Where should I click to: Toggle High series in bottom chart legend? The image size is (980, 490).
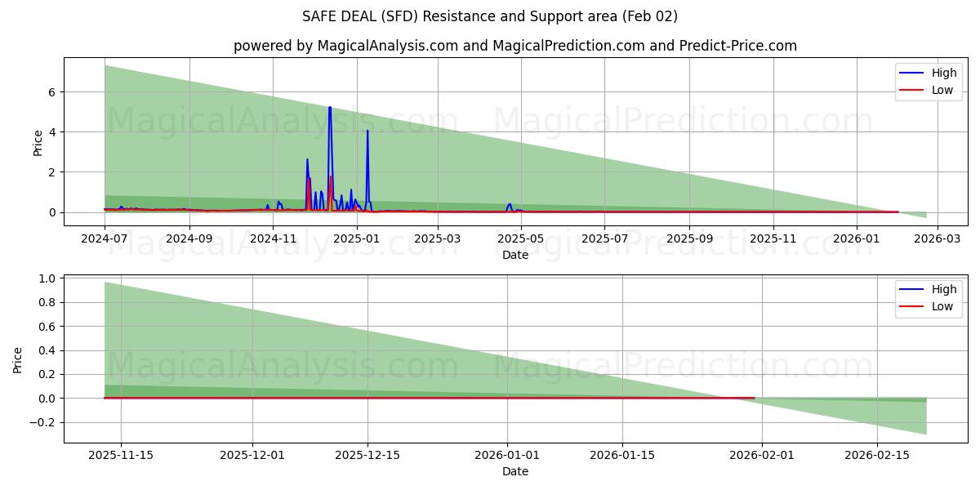939,290
